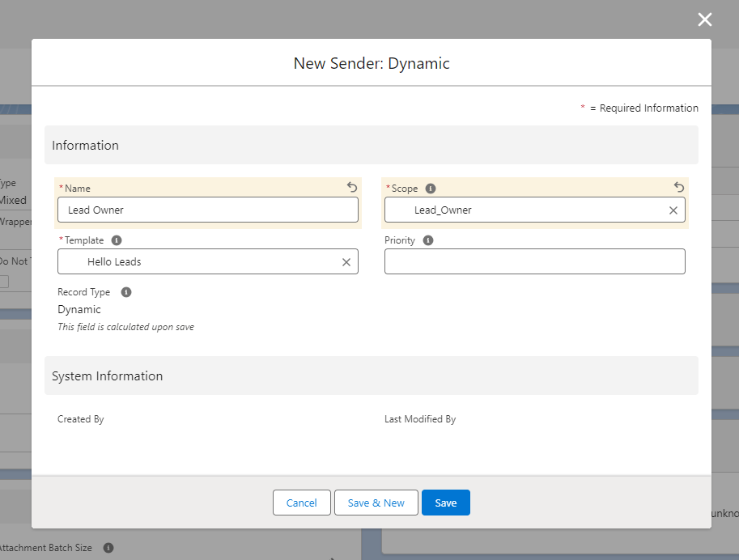This screenshot has width=739, height=560.
Task: Click the Save & New button
Action: (376, 503)
